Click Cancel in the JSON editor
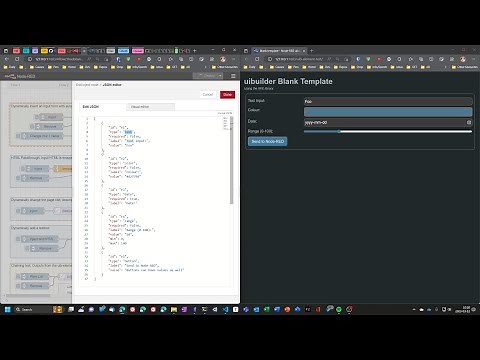The width and height of the screenshot is (480, 360). [208, 95]
